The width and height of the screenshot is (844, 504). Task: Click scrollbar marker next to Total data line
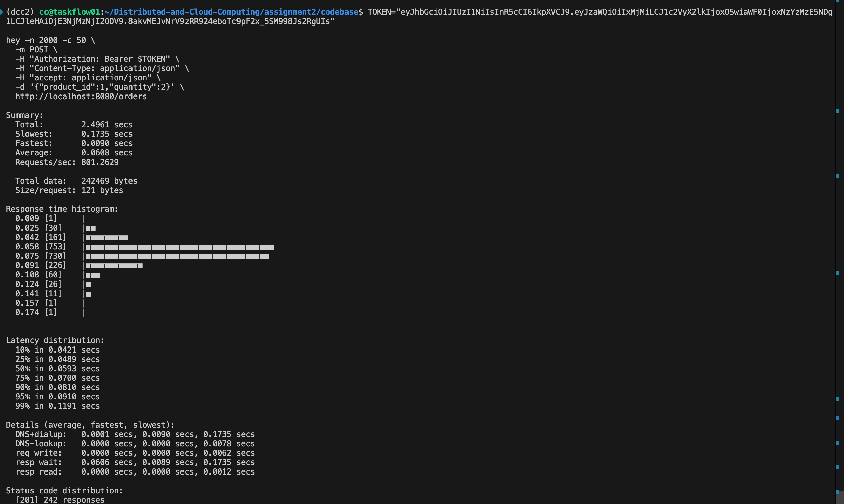(837, 176)
